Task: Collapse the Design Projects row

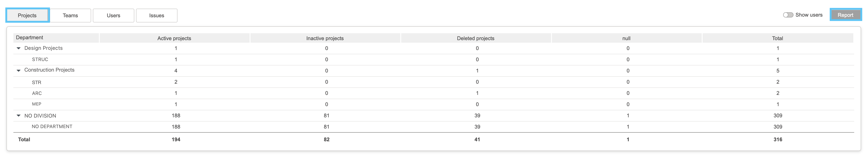Action: pos(19,48)
